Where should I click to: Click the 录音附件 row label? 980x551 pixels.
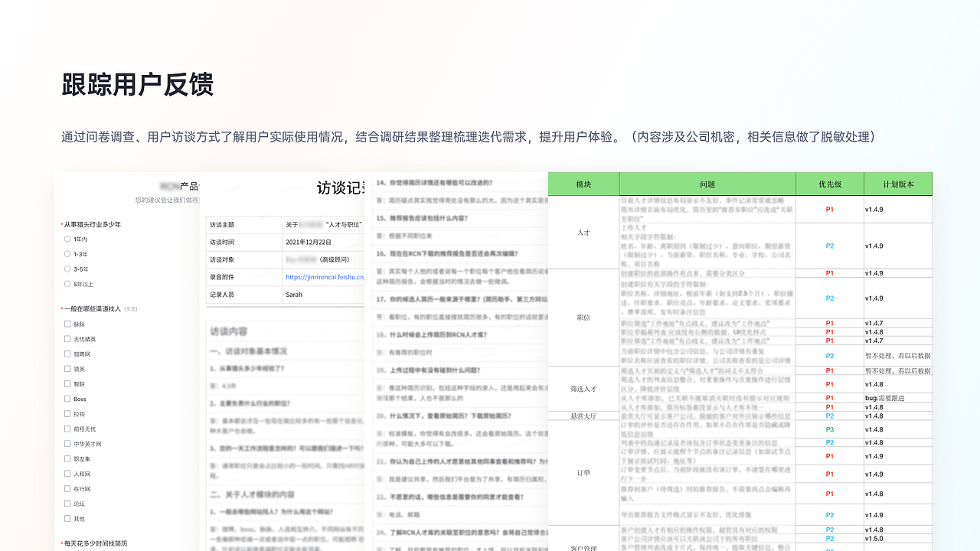tap(222, 277)
